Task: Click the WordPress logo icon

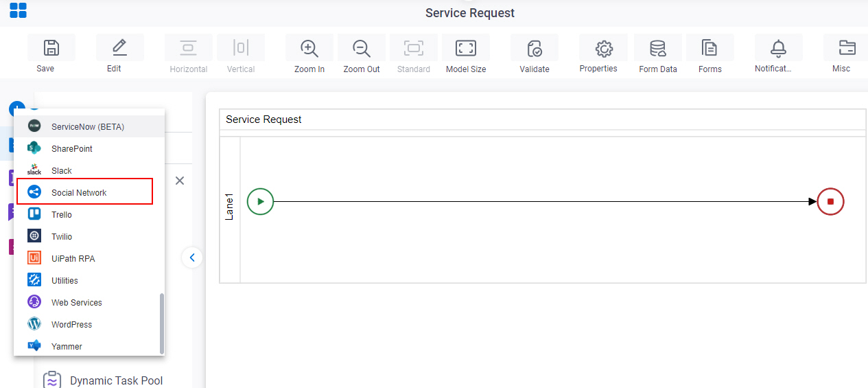Action: click(x=34, y=324)
